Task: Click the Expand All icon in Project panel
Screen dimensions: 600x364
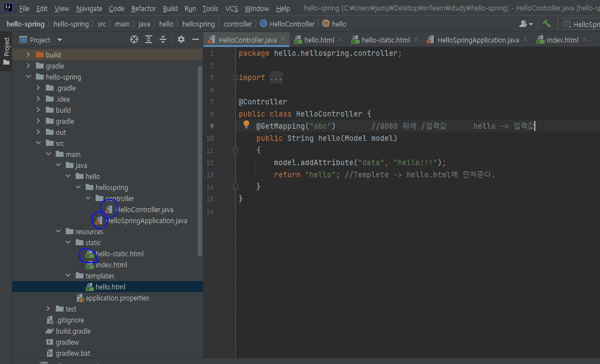Action: click(x=149, y=40)
